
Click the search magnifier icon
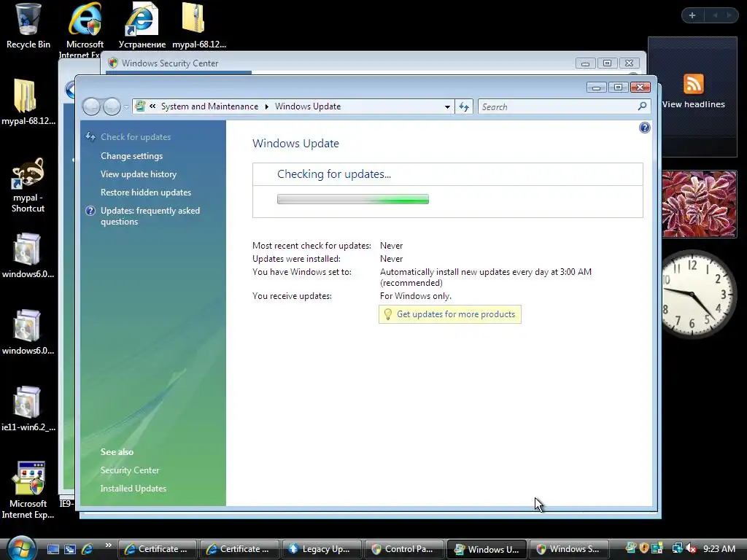click(642, 106)
